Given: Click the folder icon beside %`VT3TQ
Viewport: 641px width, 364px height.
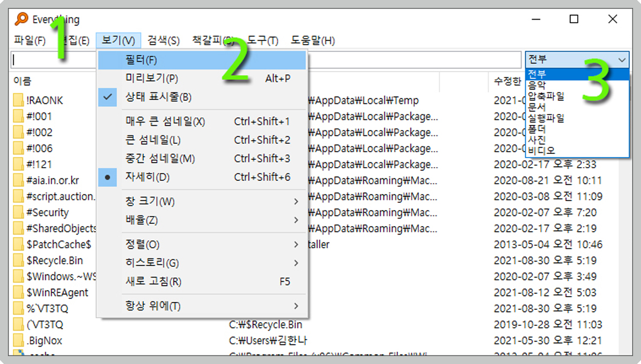Looking at the screenshot, I should [x=19, y=308].
